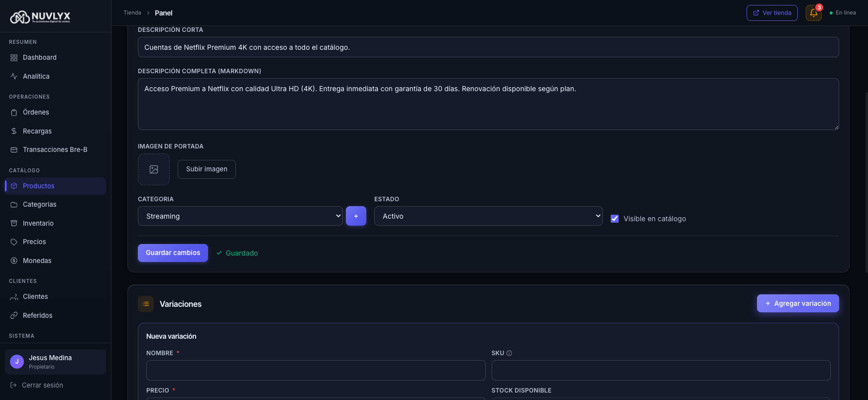Open the Dashboard grid icon
The image size is (868, 400).
click(14, 58)
